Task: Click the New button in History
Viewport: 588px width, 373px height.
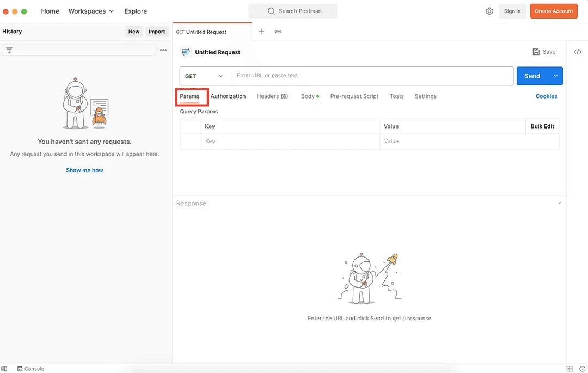Action: point(134,32)
